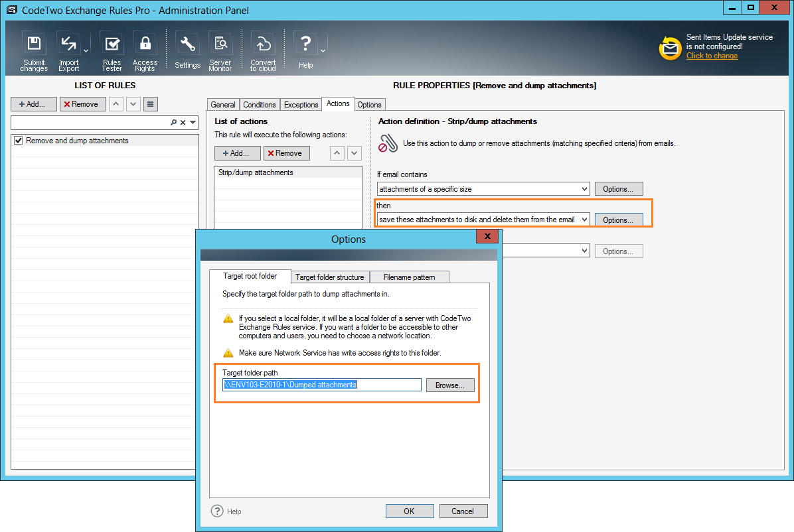Move the action up
This screenshot has height=532, width=794.
click(337, 153)
